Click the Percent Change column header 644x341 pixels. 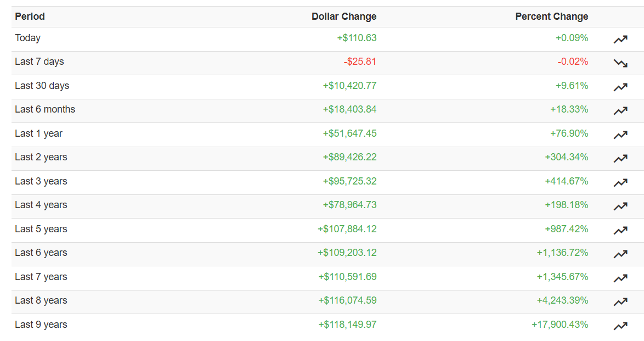tap(552, 16)
